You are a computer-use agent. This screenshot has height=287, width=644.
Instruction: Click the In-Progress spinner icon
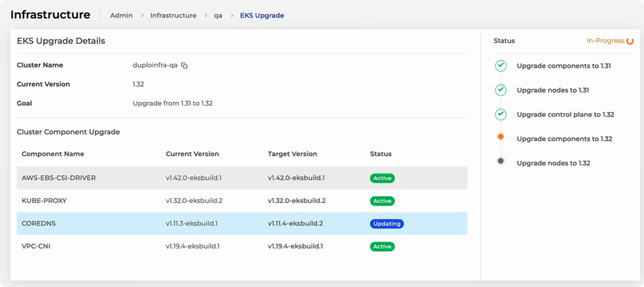630,41
